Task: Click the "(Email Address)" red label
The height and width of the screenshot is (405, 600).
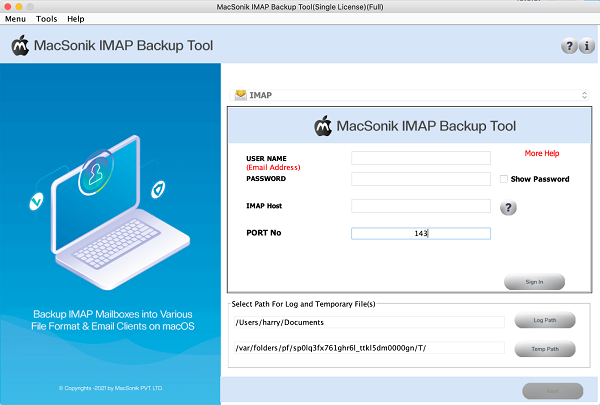Action: click(273, 167)
